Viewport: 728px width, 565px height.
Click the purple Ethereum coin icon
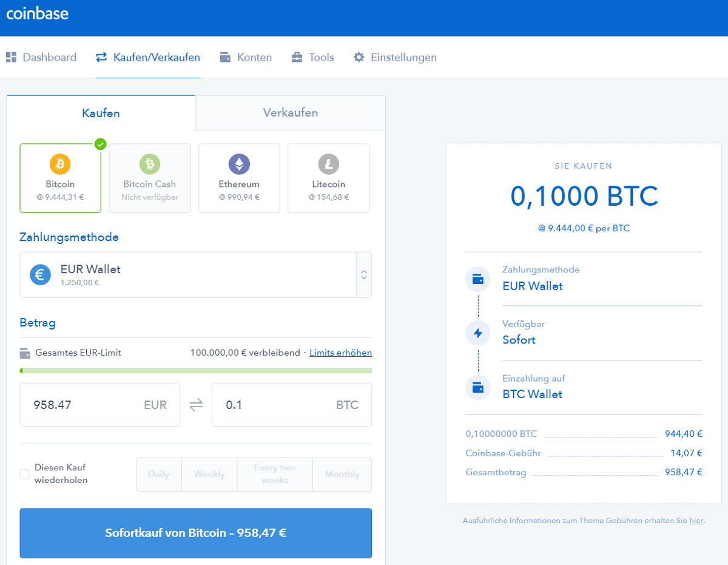coord(239,164)
